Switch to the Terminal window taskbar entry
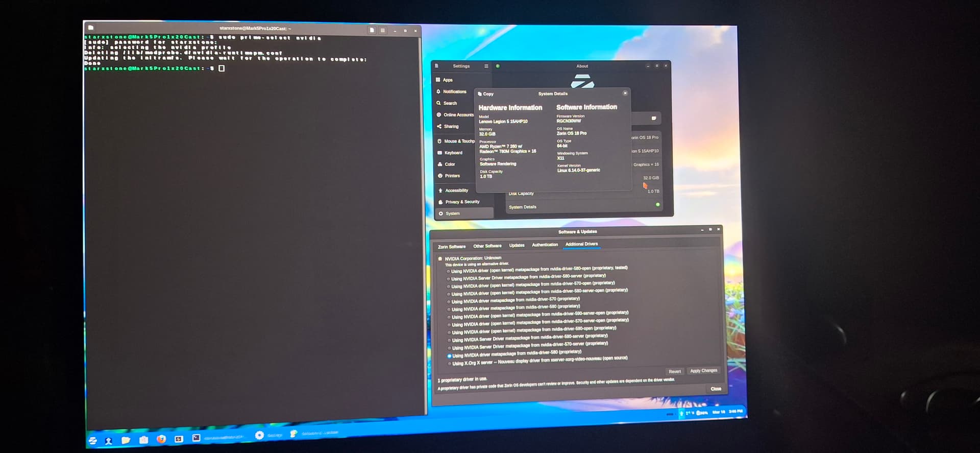Image resolution: width=980 pixels, height=453 pixels. click(x=217, y=438)
